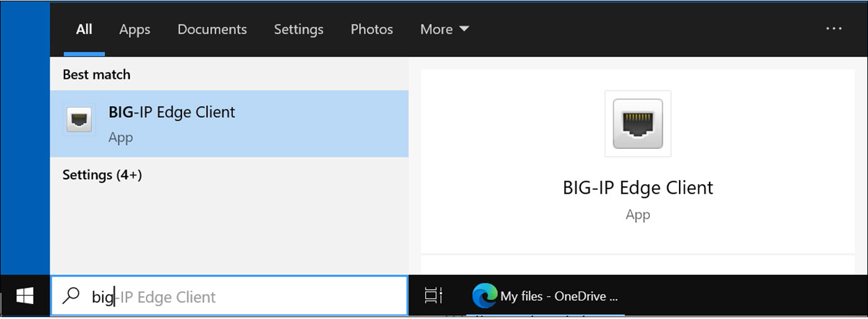
Task: Click the Microsoft Edge taskbar icon
Action: click(x=484, y=296)
